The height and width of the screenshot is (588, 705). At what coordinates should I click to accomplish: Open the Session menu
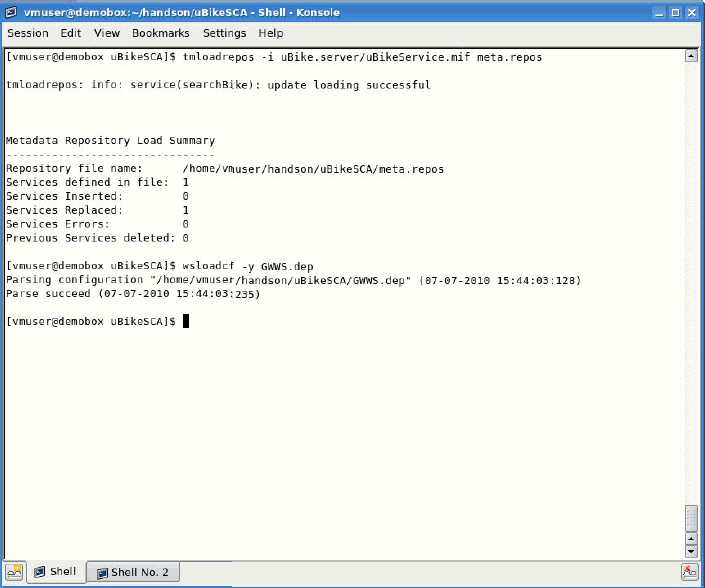pos(28,33)
